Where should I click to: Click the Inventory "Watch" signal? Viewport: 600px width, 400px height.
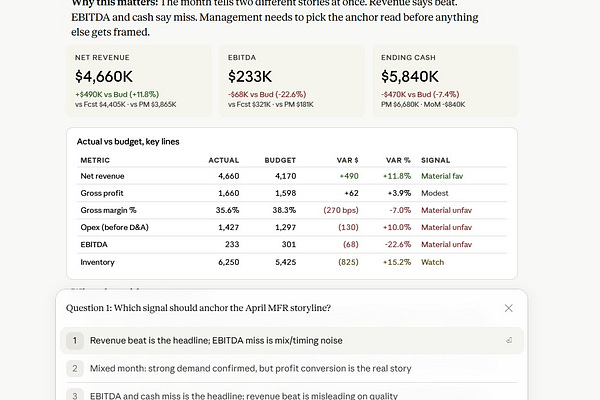click(432, 262)
